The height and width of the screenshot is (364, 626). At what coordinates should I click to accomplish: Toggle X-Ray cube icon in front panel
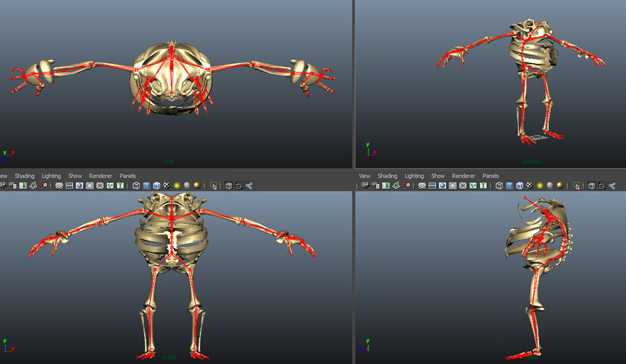[x=229, y=185]
